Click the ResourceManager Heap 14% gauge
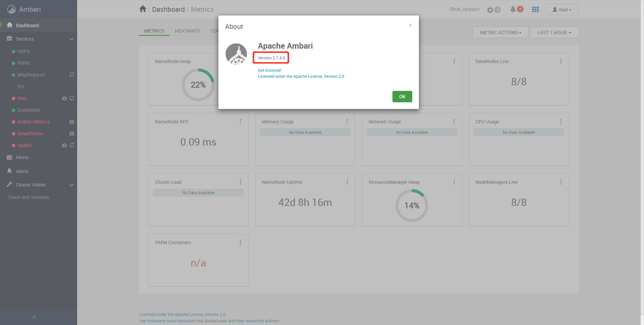644x325 pixels. coord(412,206)
